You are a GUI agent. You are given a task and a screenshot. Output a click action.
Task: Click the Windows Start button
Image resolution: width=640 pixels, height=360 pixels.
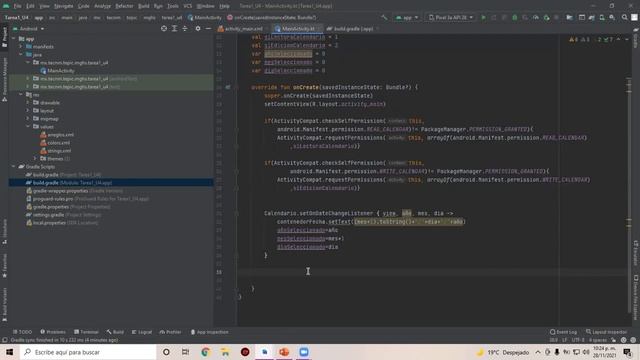coord(9,352)
